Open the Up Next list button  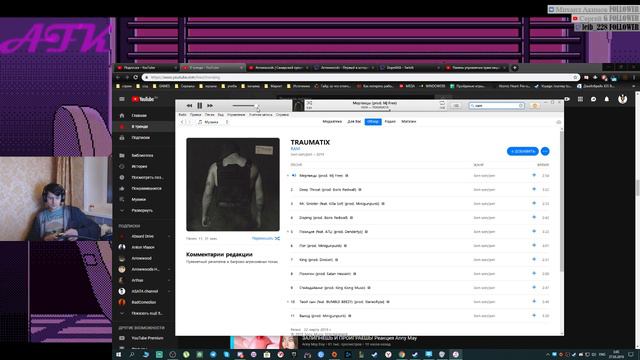pos(456,106)
